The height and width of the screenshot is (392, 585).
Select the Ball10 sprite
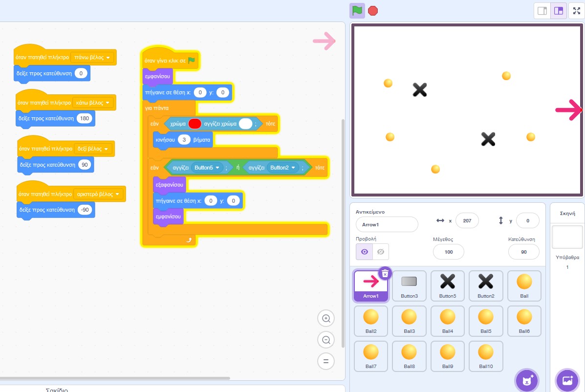[x=486, y=356]
